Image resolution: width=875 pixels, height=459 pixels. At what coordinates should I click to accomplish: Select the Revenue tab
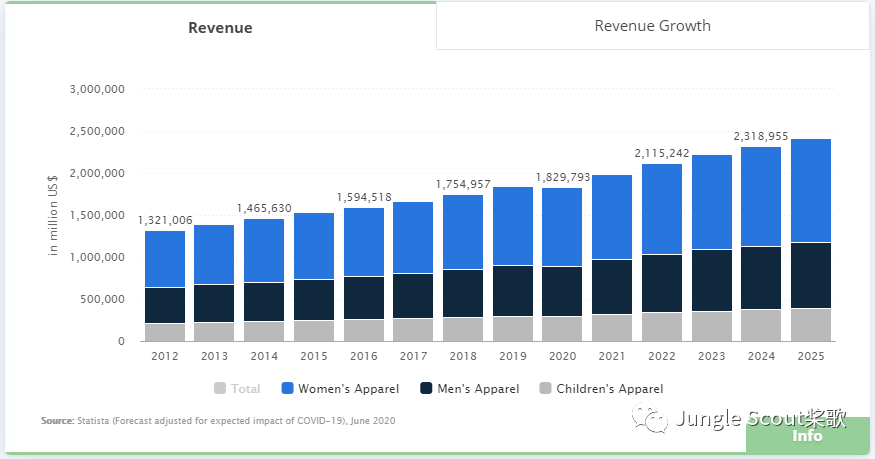click(220, 27)
